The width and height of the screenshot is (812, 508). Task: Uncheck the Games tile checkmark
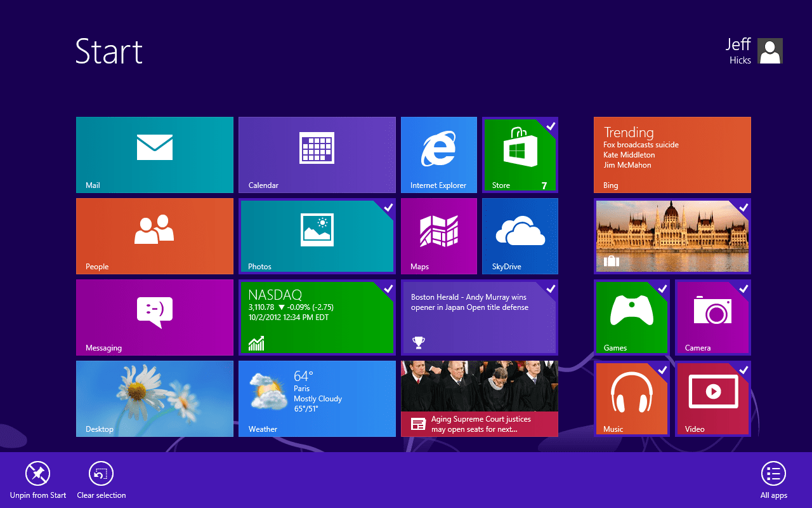[x=662, y=288]
